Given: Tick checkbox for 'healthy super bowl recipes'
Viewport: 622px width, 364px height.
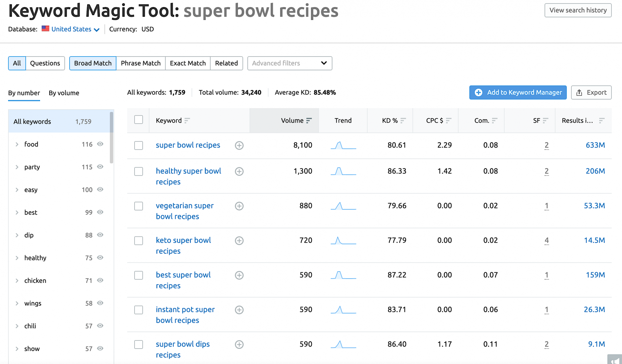Looking at the screenshot, I should [138, 171].
